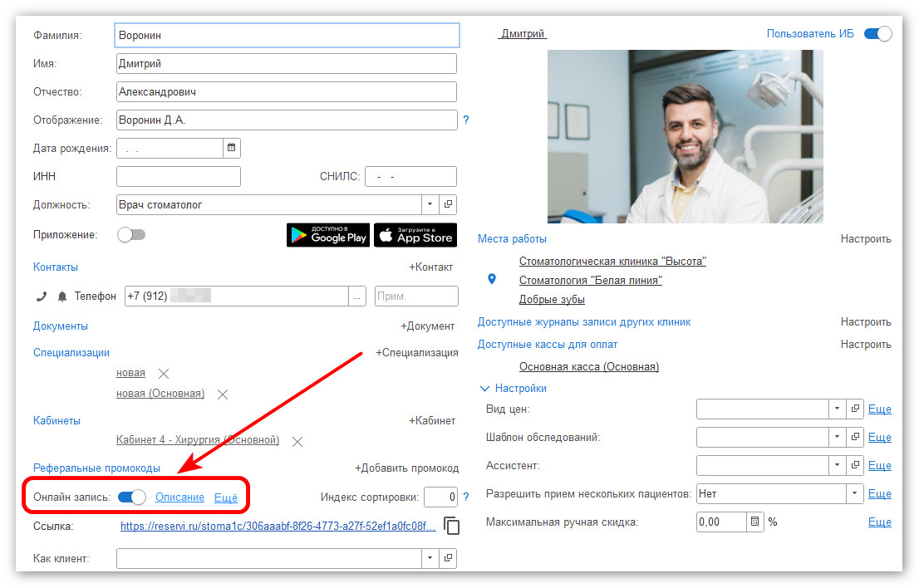Remove the 'новая (Основная)' specialization

pyautogui.click(x=223, y=394)
